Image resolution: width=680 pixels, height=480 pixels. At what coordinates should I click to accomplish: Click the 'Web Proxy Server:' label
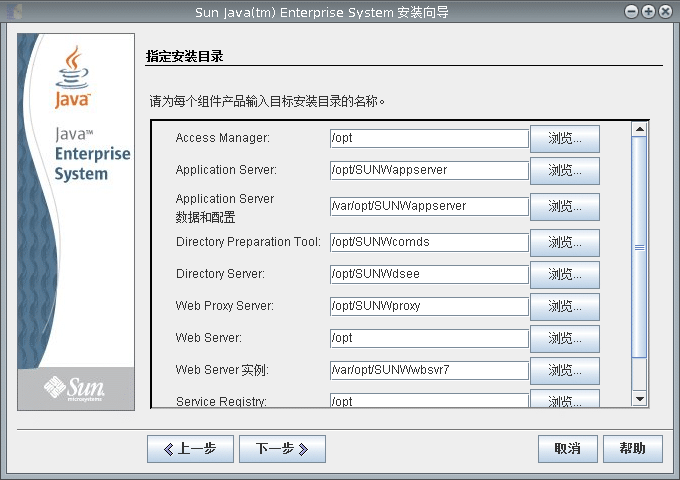pos(225,306)
